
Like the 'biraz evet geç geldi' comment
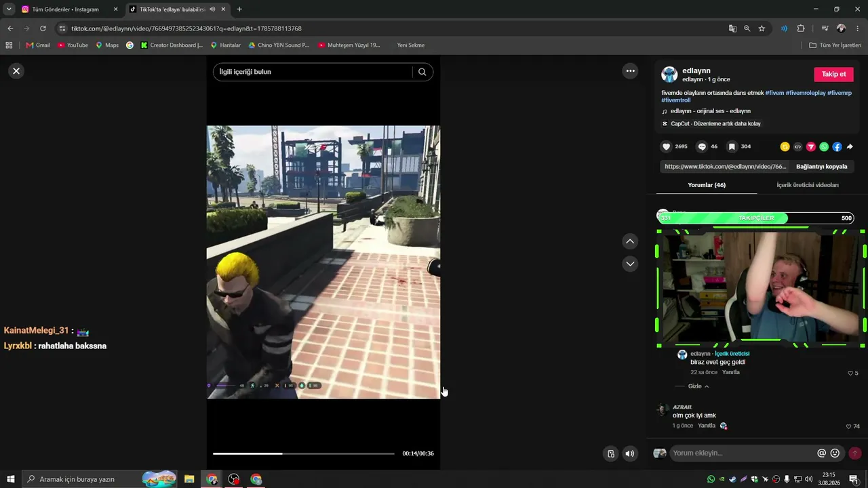pyautogui.click(x=850, y=373)
